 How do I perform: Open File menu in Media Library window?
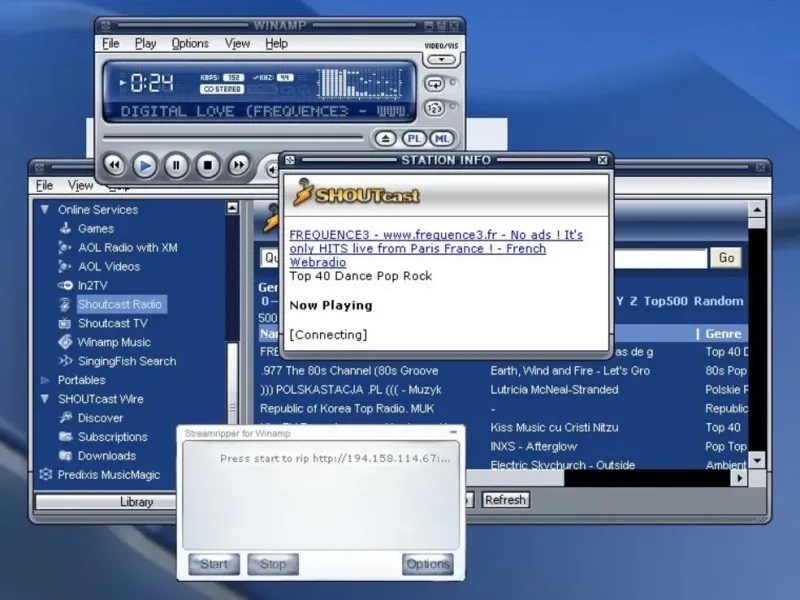coord(44,185)
